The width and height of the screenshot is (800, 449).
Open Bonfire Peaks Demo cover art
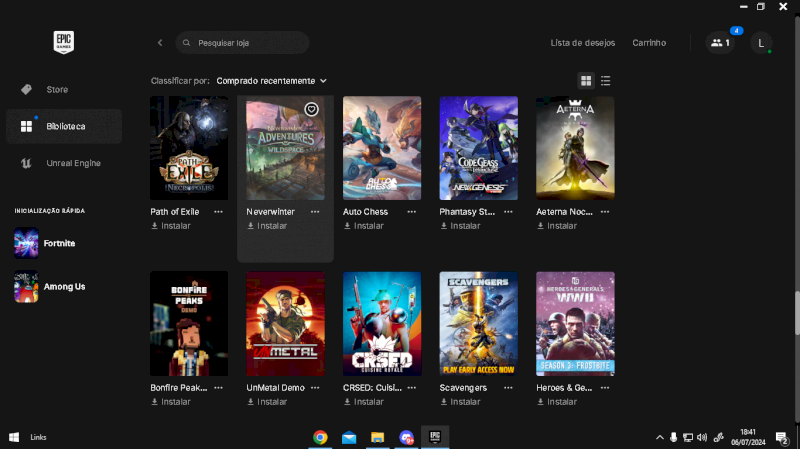coord(189,323)
